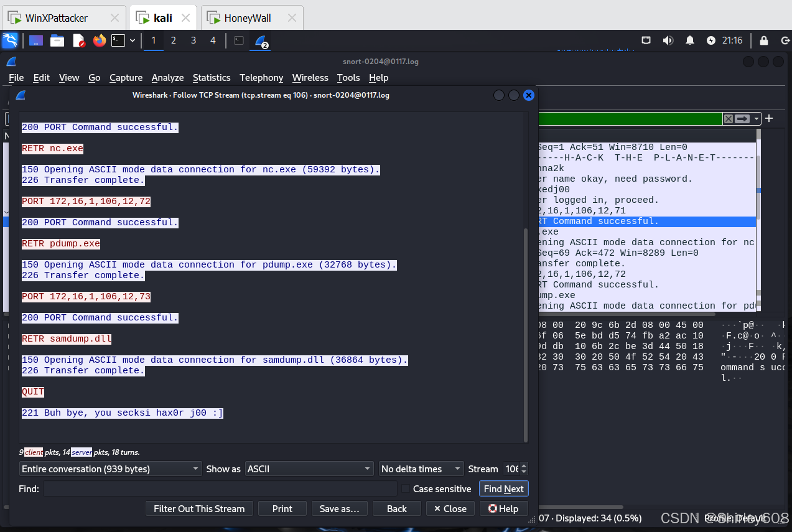
Task: Switch to workspace 3
Action: pyautogui.click(x=193, y=40)
